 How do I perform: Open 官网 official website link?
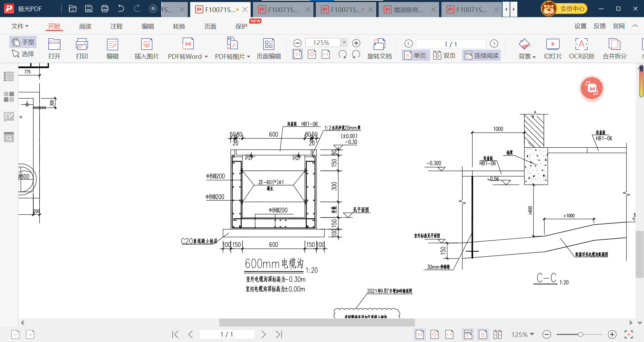coord(619,26)
